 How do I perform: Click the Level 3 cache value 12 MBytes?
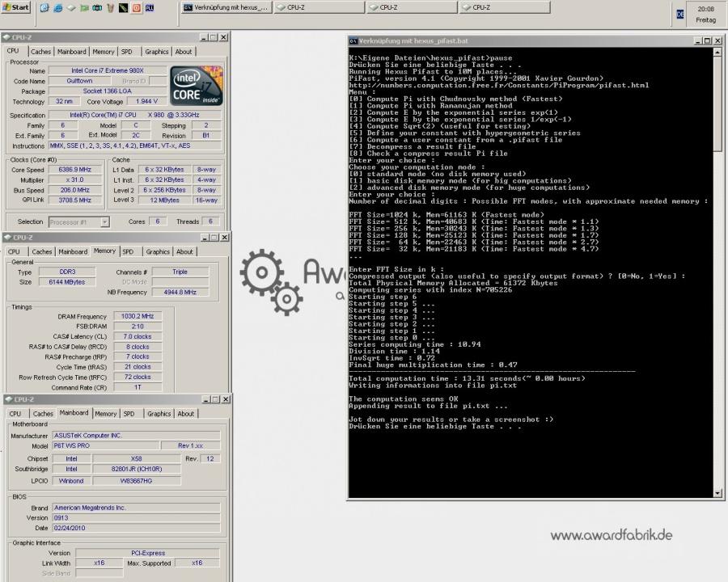coord(164,200)
